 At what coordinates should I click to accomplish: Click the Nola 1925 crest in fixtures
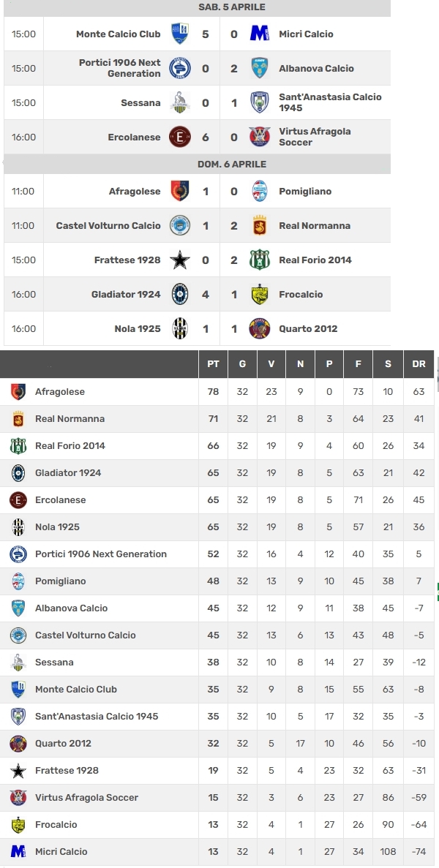tap(180, 328)
